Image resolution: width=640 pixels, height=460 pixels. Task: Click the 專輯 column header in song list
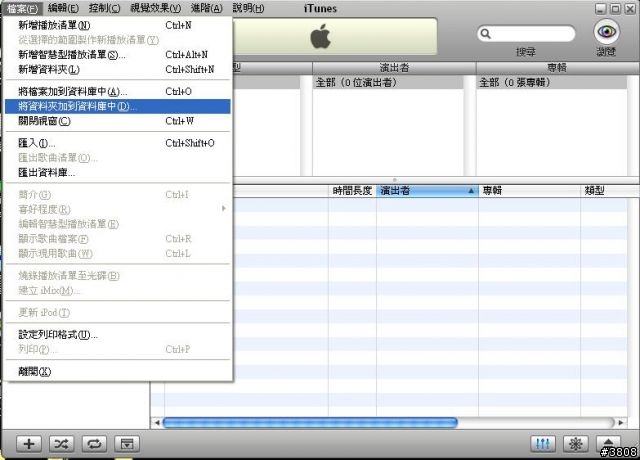[x=529, y=191]
